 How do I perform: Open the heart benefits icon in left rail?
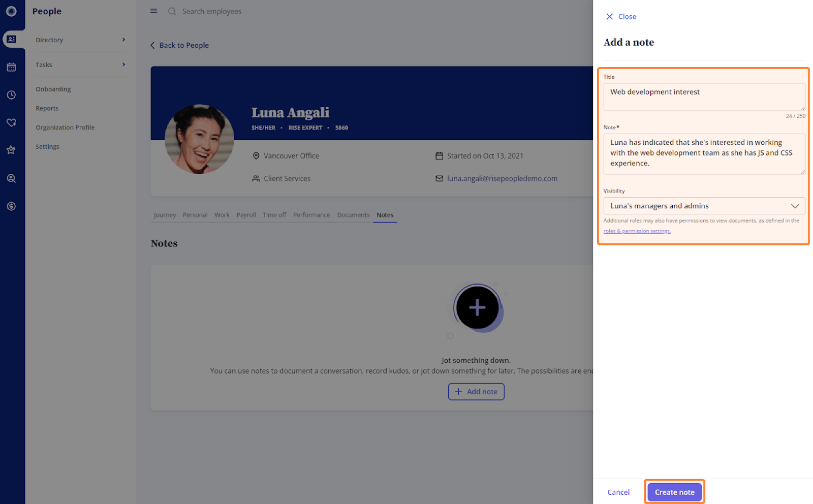coord(11,122)
